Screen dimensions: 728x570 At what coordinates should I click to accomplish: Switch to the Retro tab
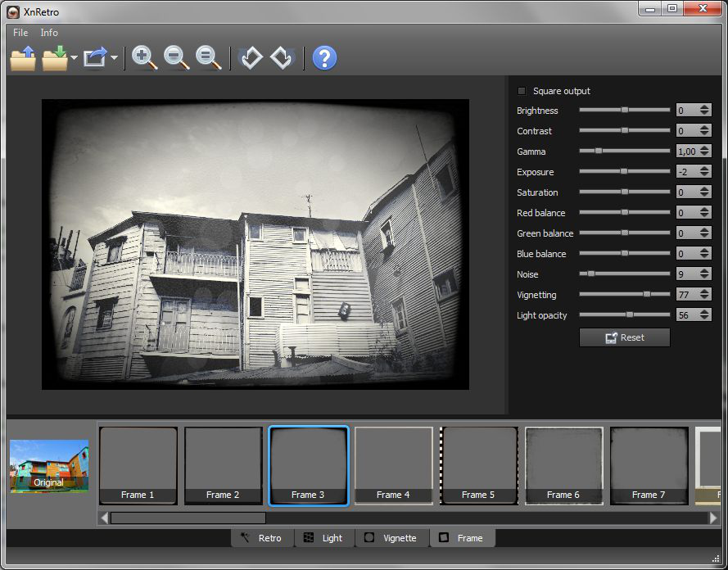pos(262,538)
